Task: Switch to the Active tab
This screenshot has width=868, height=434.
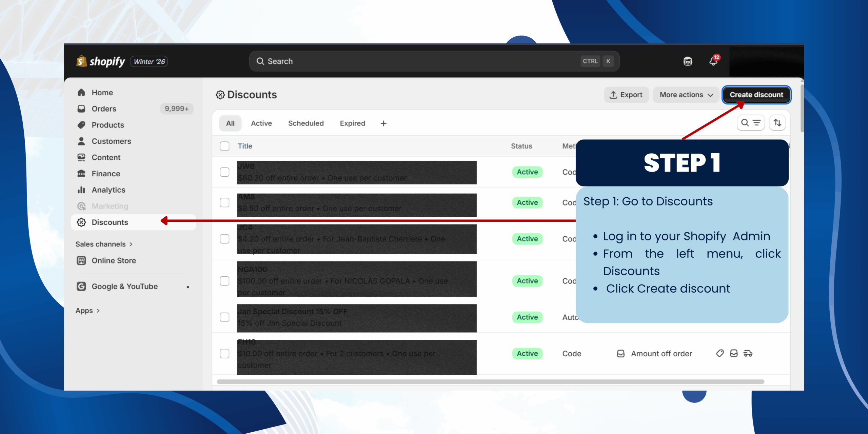Action: pyautogui.click(x=261, y=123)
